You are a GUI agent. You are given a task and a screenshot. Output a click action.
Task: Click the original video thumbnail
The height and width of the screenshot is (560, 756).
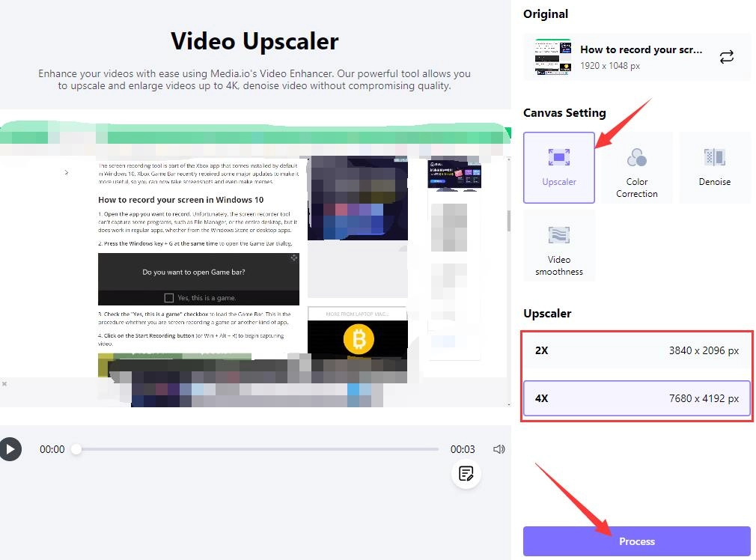point(552,57)
